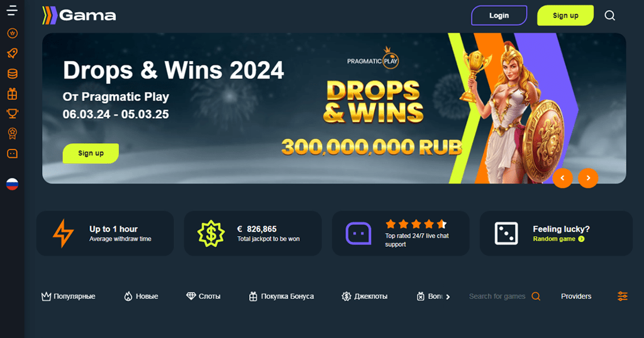Focus the Search for games field
The height and width of the screenshot is (338, 644).
pos(504,296)
